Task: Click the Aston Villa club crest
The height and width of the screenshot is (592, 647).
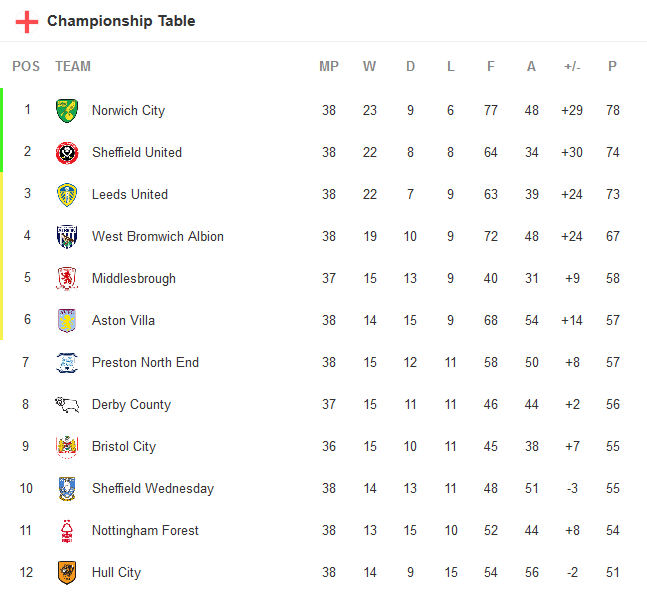Action: pyautogui.click(x=67, y=321)
